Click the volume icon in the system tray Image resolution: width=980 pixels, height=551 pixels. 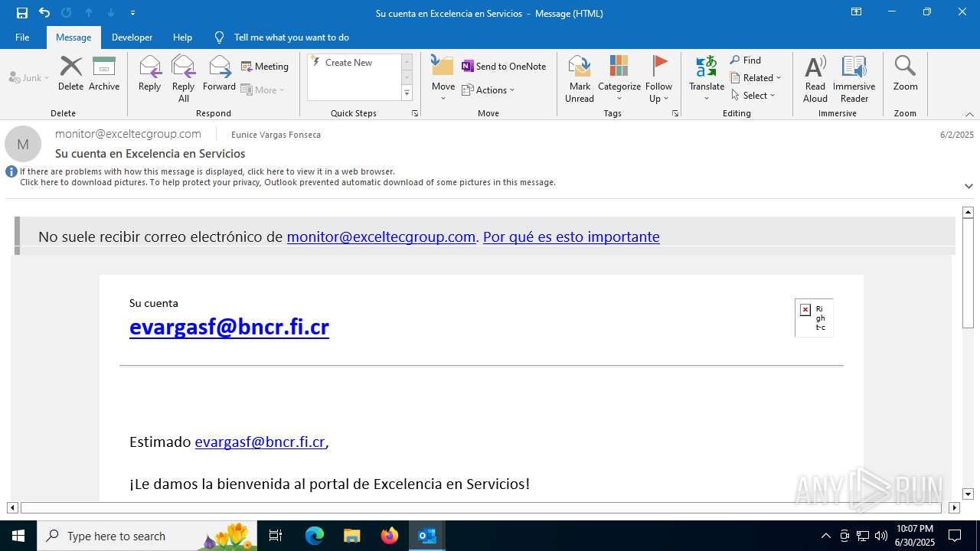pos(880,536)
